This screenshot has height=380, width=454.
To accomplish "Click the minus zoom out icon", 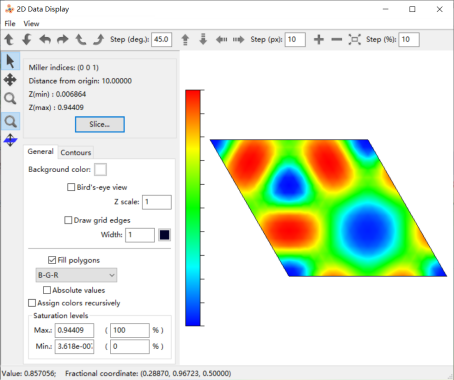I will tap(337, 40).
